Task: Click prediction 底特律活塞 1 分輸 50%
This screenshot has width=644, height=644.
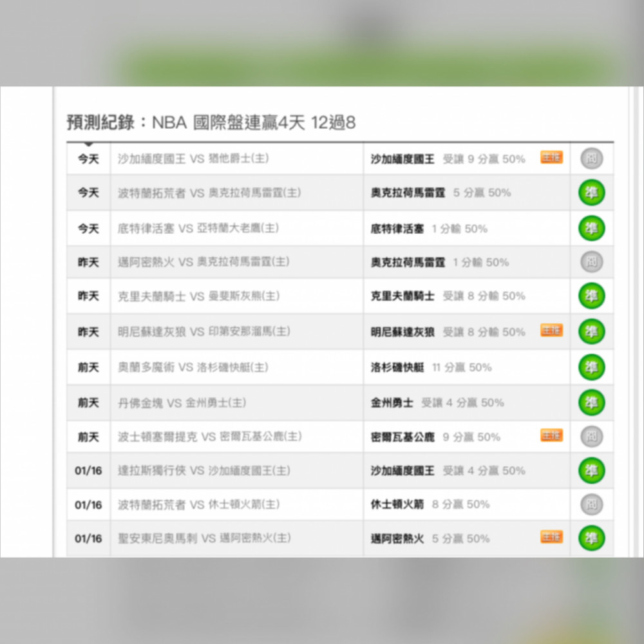Action: (x=429, y=229)
